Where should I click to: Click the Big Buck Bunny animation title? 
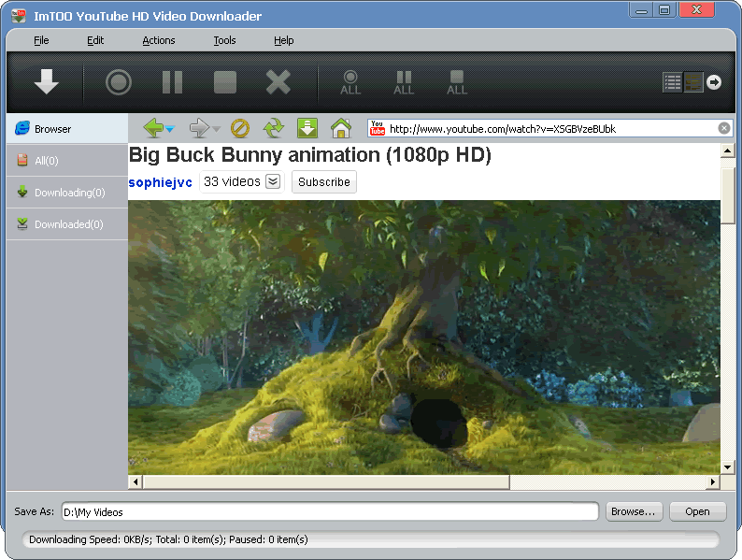(310, 155)
